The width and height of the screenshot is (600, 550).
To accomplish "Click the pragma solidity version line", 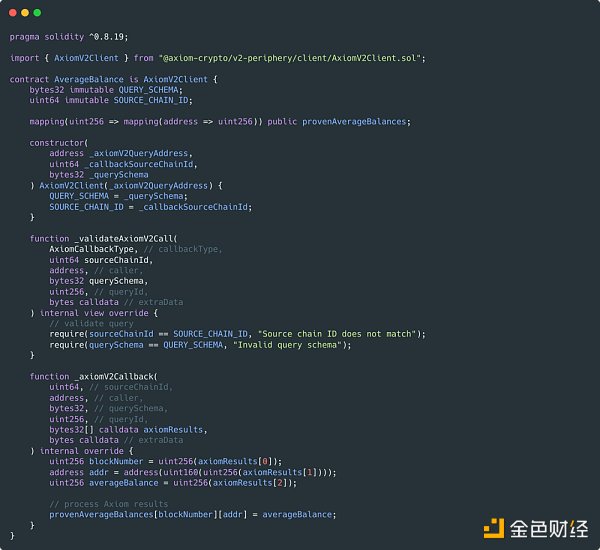I will pyautogui.click(x=55, y=36).
